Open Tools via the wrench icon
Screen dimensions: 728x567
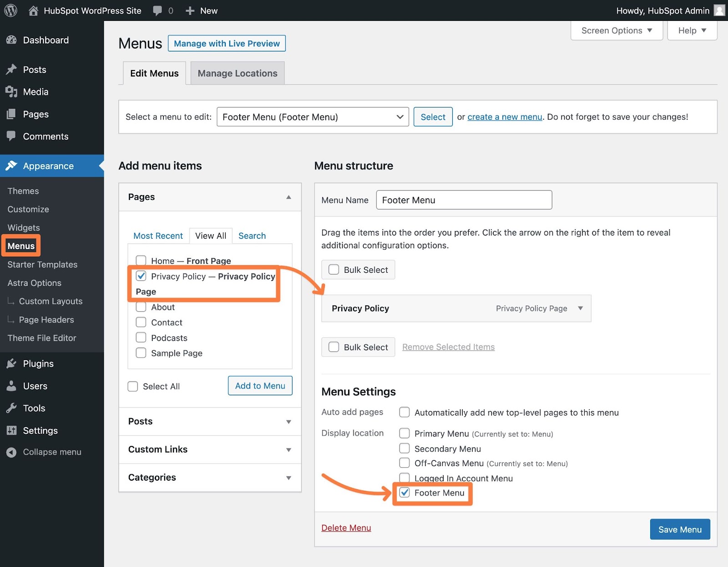pyautogui.click(x=11, y=408)
